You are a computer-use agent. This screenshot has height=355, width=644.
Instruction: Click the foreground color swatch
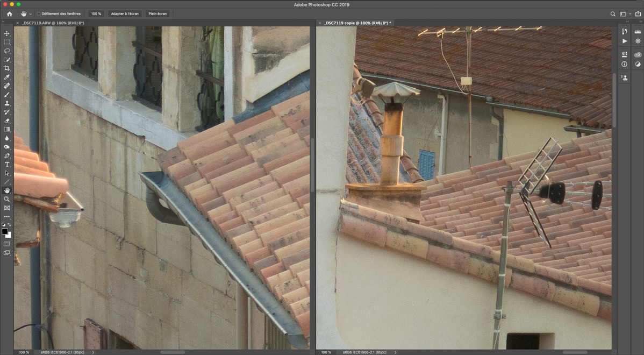(5, 231)
